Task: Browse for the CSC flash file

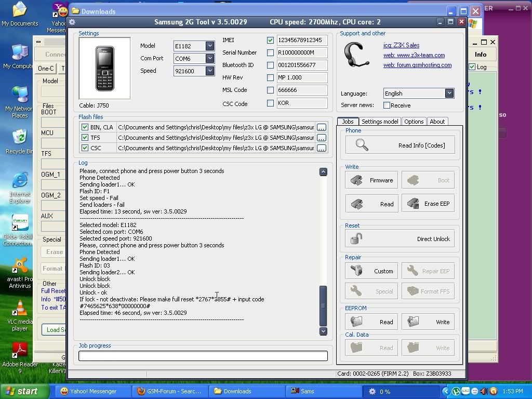Action: click(322, 148)
